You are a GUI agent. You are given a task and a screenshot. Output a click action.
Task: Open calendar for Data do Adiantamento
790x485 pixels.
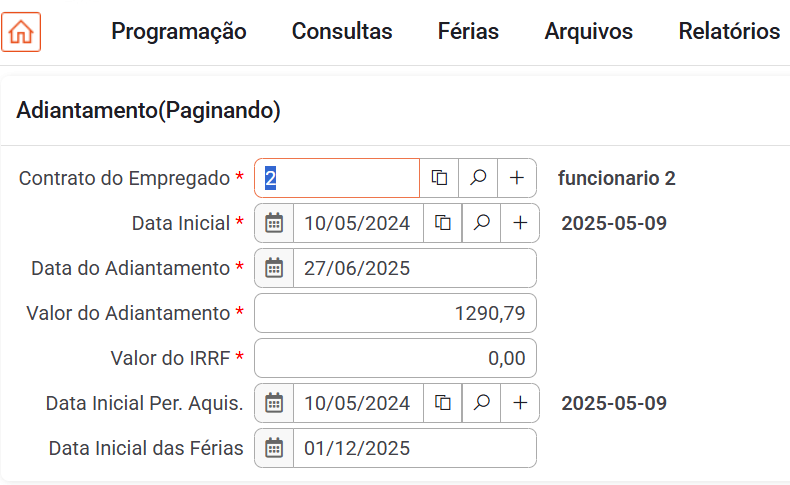coord(274,268)
